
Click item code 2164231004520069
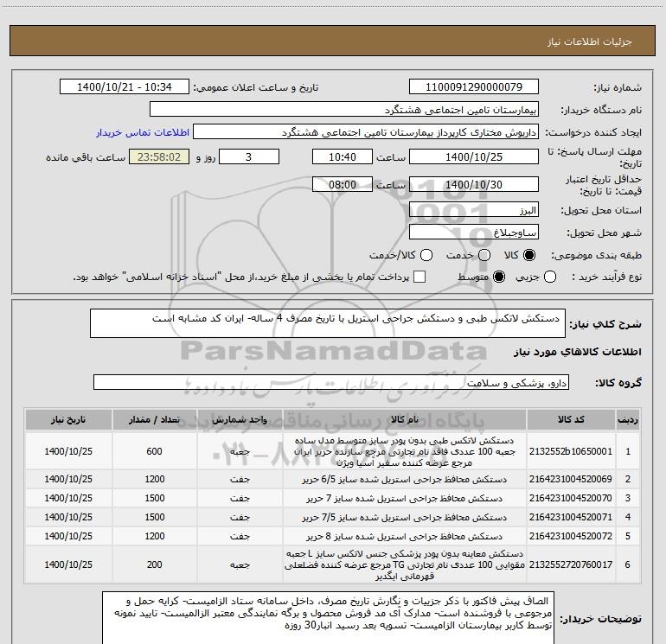tap(571, 479)
